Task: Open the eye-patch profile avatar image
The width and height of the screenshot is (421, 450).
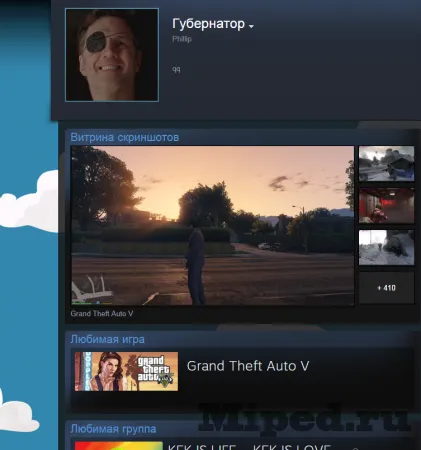Action: coord(112,55)
